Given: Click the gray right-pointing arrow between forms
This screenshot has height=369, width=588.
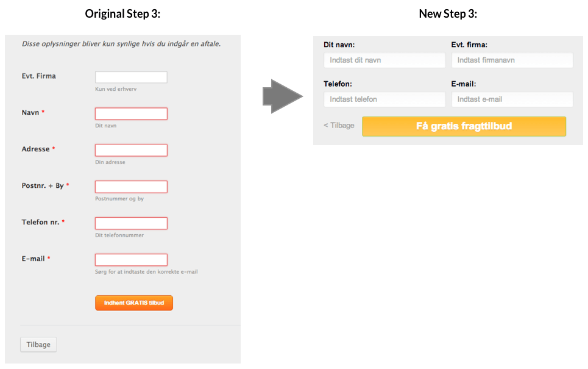Looking at the screenshot, I should (282, 96).
